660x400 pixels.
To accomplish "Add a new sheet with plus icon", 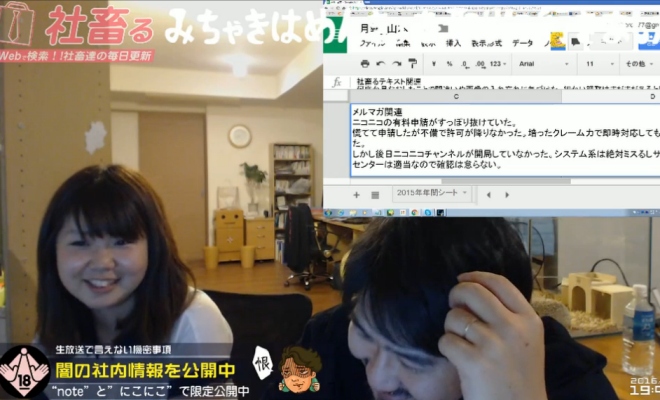I will (x=355, y=194).
